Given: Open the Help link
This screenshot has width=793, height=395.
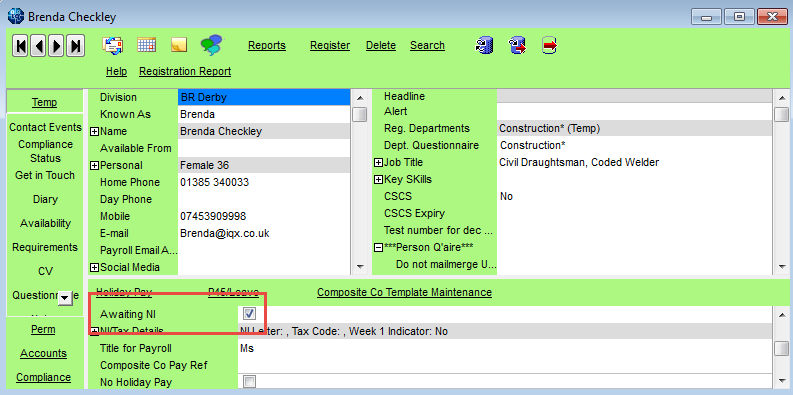Looking at the screenshot, I should (116, 71).
